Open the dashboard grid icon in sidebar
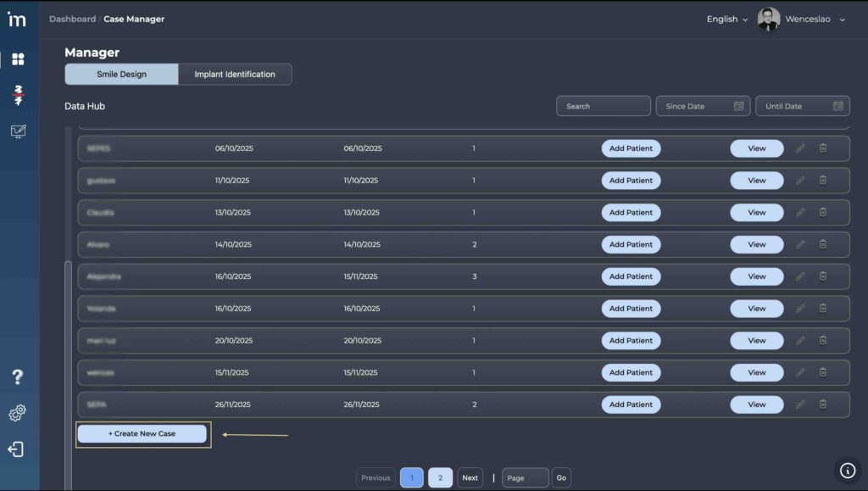868x491 pixels. [18, 59]
